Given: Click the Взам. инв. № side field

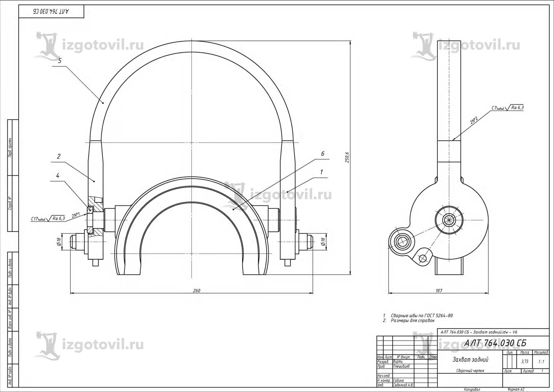Looking at the screenshot, I should tap(10, 319).
